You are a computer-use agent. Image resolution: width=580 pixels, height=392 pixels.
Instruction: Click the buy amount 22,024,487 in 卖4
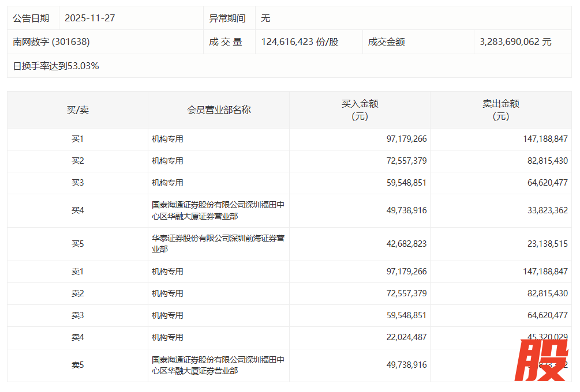pyautogui.click(x=406, y=337)
